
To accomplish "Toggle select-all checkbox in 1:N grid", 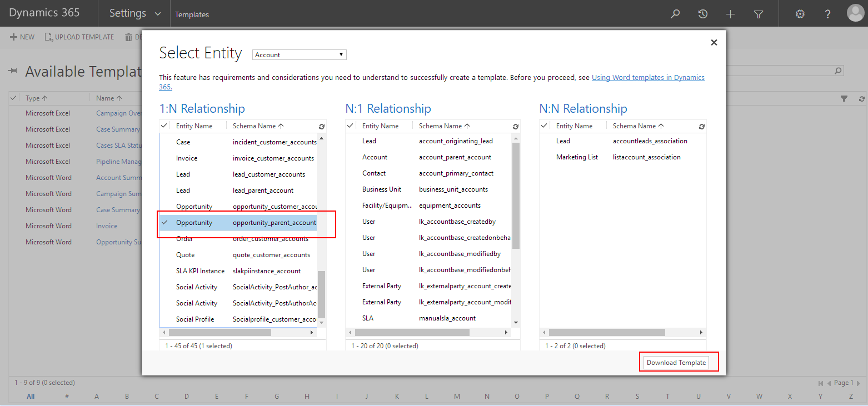I will [x=164, y=126].
